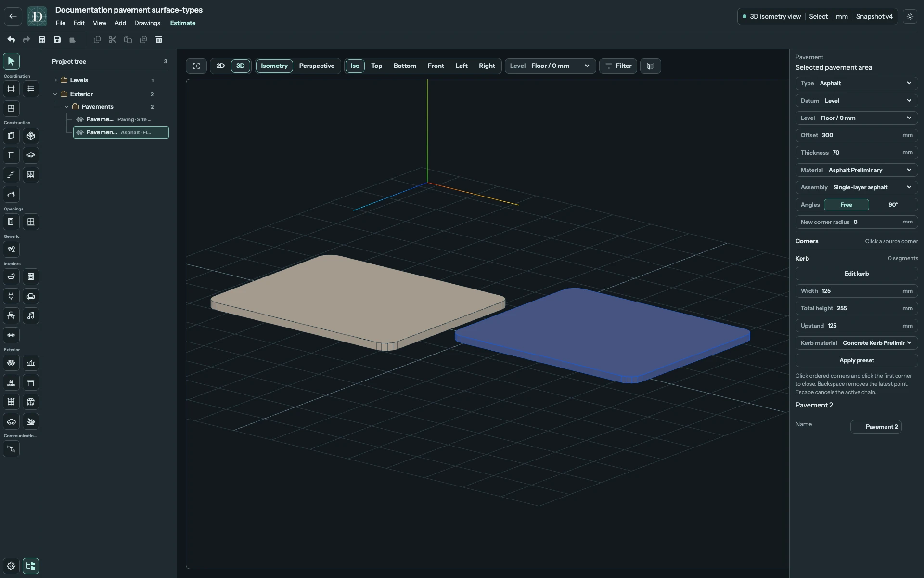Set Angles to Free
The image size is (924, 578).
coord(846,205)
